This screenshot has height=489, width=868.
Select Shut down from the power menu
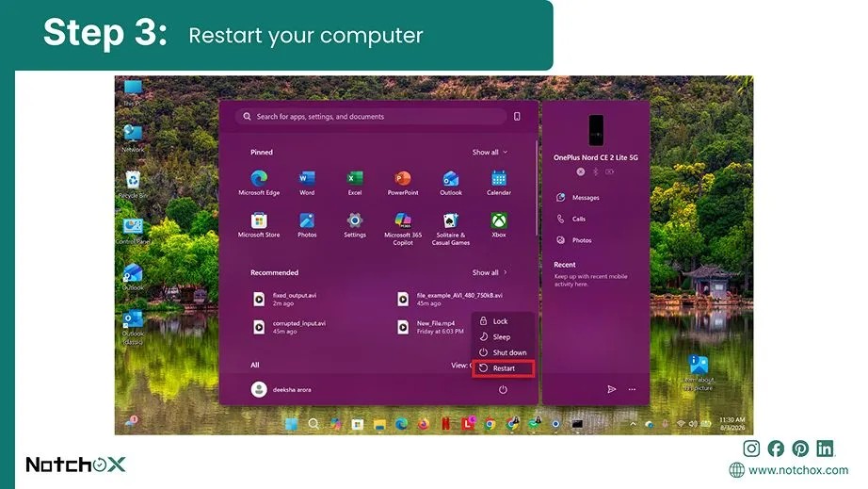pos(503,352)
